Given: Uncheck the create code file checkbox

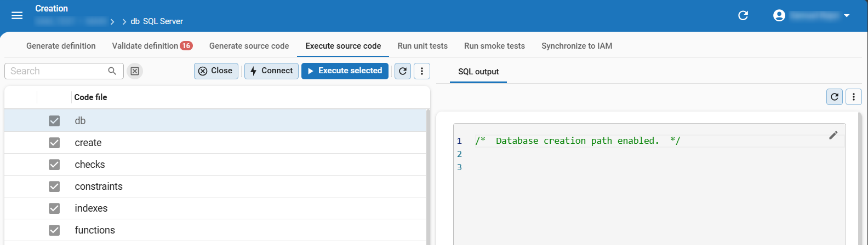Looking at the screenshot, I should pos(54,143).
